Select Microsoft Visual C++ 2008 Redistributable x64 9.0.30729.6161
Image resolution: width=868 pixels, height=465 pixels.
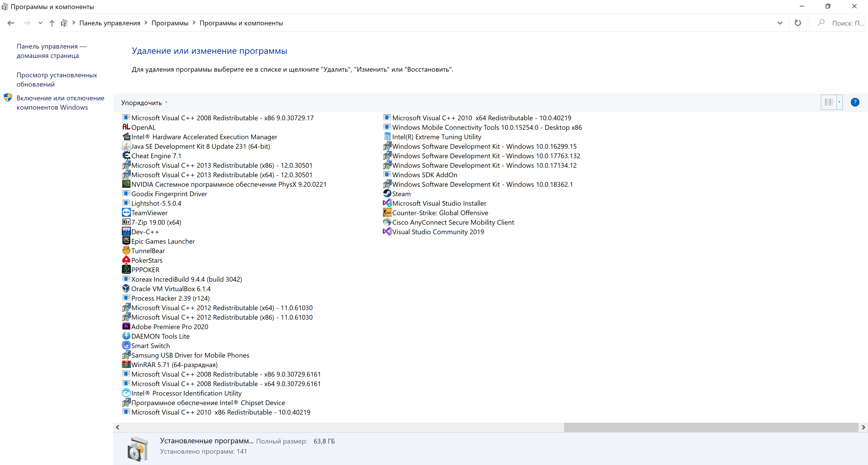tap(221, 383)
